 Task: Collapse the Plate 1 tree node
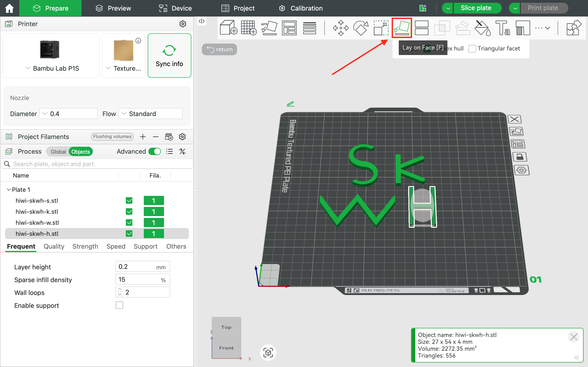click(x=9, y=189)
